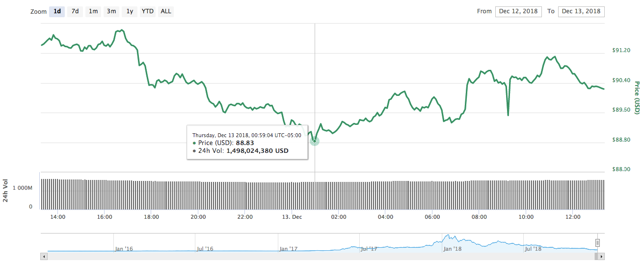644x265 pixels.
Task: Set zoom range to 1m
Action: [x=93, y=11]
